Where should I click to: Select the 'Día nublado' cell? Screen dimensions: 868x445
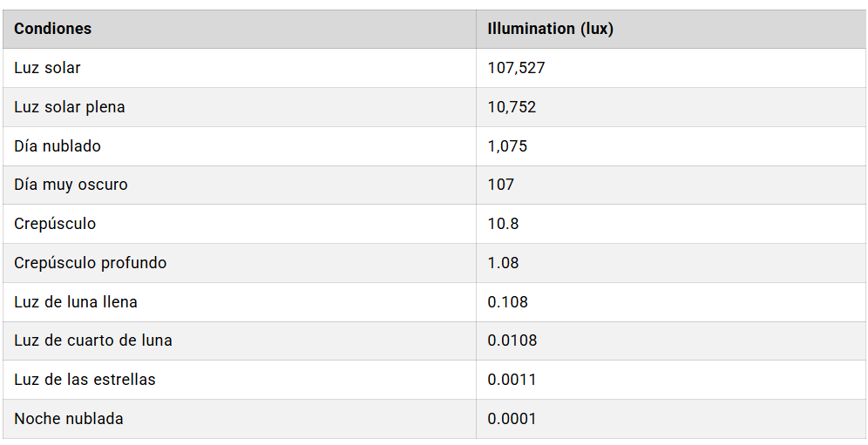tap(58, 146)
